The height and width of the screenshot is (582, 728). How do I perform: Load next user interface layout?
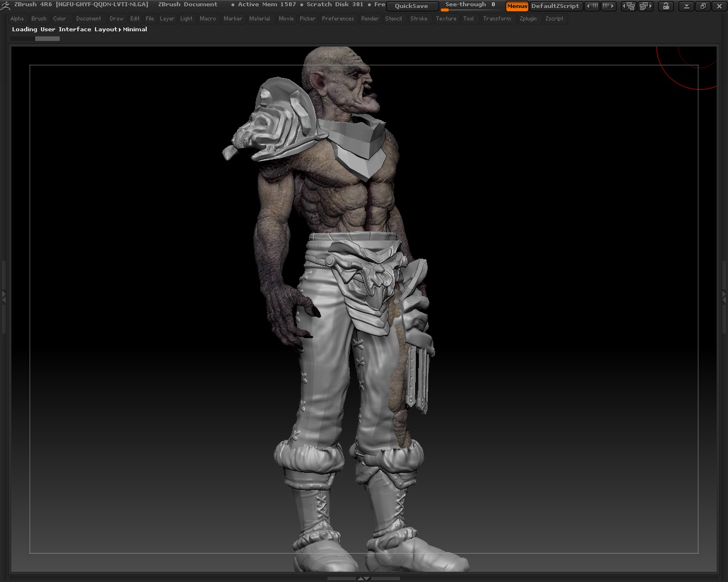[x=645, y=6]
